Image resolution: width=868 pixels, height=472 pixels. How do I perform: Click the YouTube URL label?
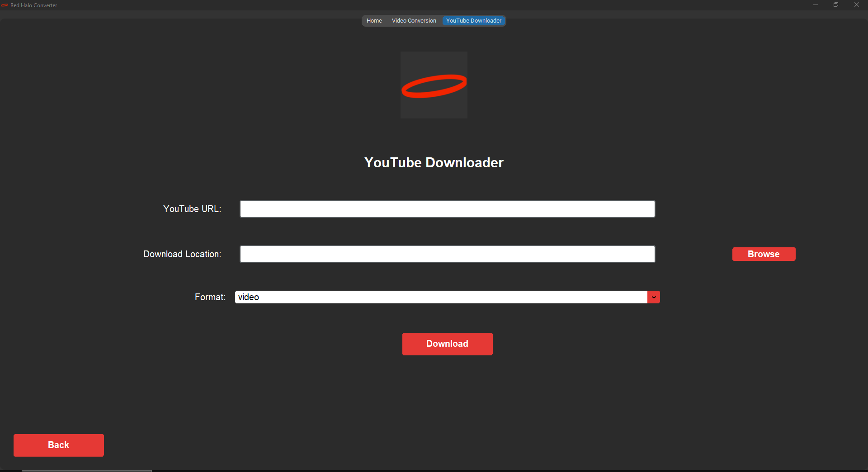click(x=192, y=209)
